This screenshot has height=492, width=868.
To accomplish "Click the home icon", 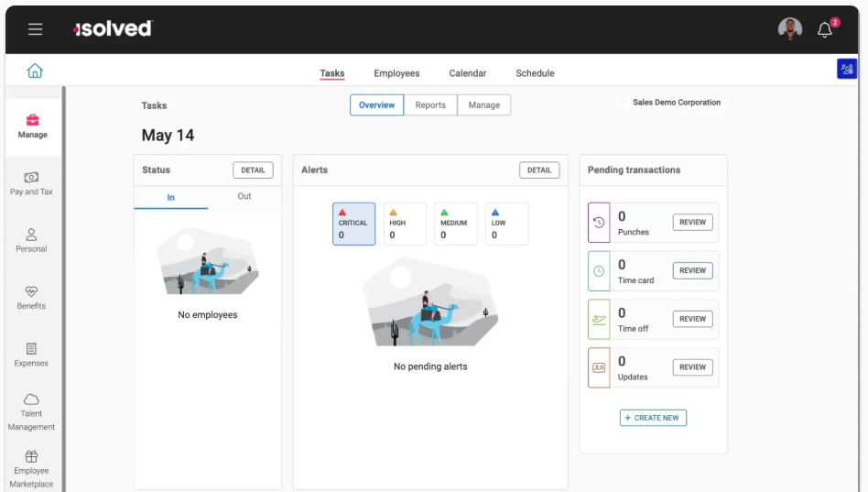I will (35, 71).
